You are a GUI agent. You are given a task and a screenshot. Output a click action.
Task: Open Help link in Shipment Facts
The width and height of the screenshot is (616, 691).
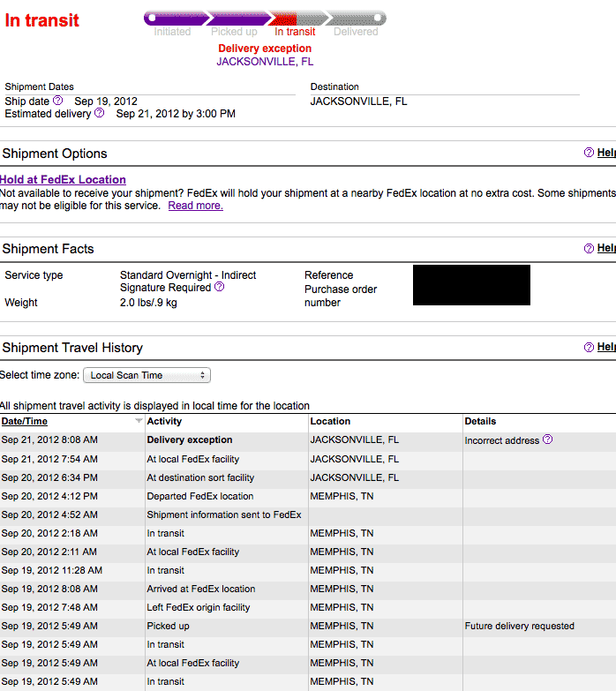[x=606, y=248]
